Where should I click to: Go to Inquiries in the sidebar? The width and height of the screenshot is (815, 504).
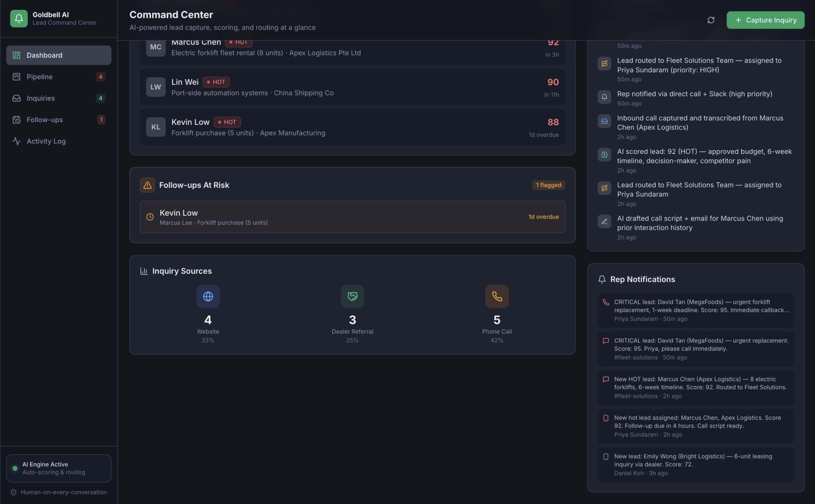pos(59,98)
